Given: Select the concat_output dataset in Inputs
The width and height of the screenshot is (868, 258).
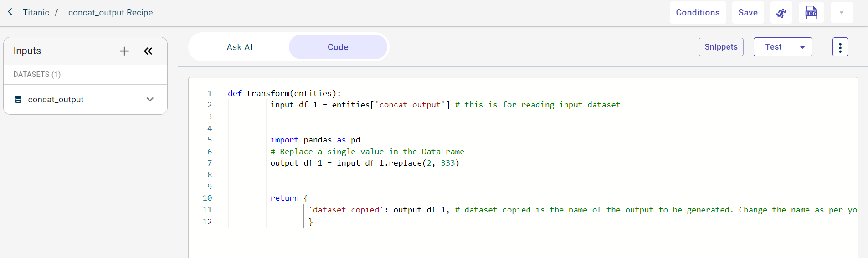Looking at the screenshot, I should 56,100.
